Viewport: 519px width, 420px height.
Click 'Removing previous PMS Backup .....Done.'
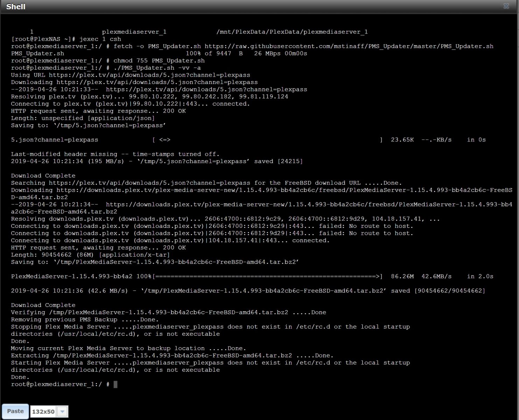click(85, 320)
